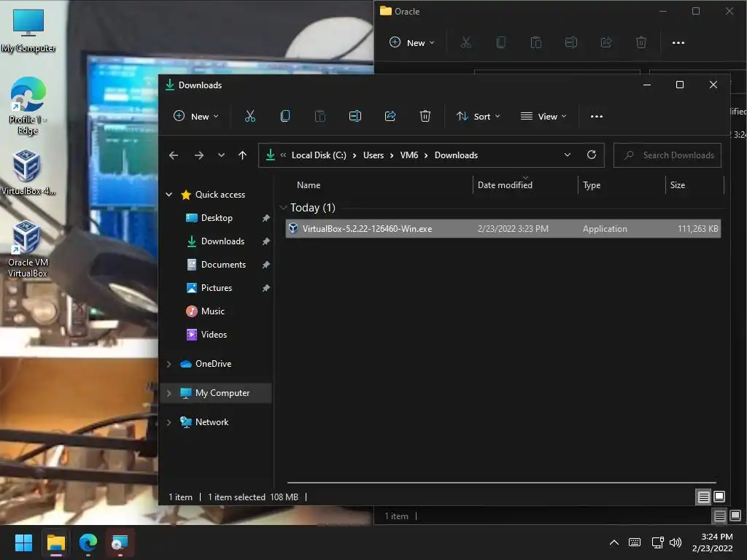This screenshot has height=560, width=747.
Task: Expand the My Computer tree node
Action: 169,393
